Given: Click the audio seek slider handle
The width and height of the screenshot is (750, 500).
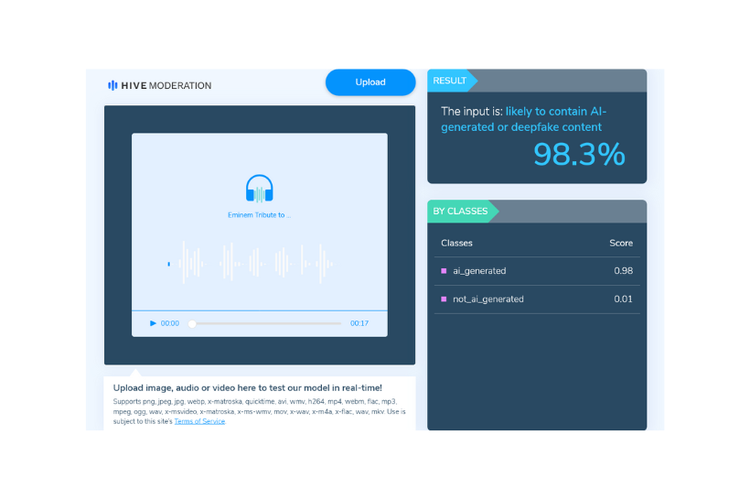Looking at the screenshot, I should coord(192,323).
